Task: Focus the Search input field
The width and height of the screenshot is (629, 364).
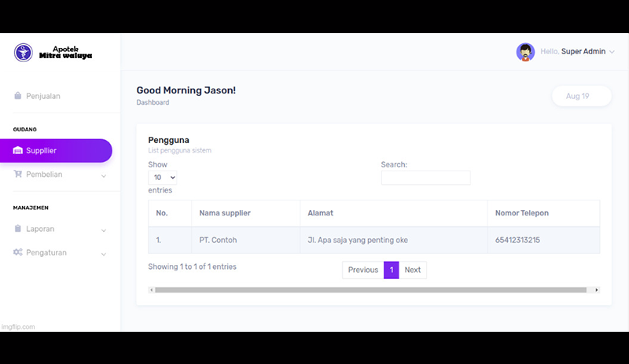Action: tap(425, 178)
